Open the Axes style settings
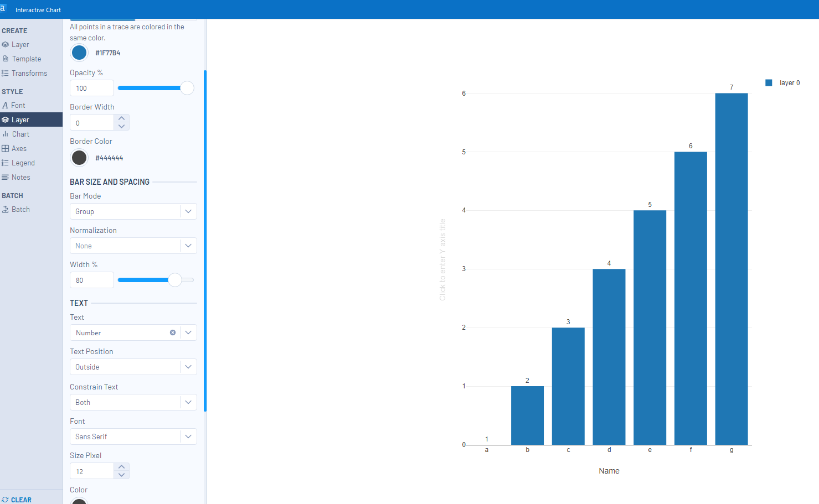 coord(19,148)
